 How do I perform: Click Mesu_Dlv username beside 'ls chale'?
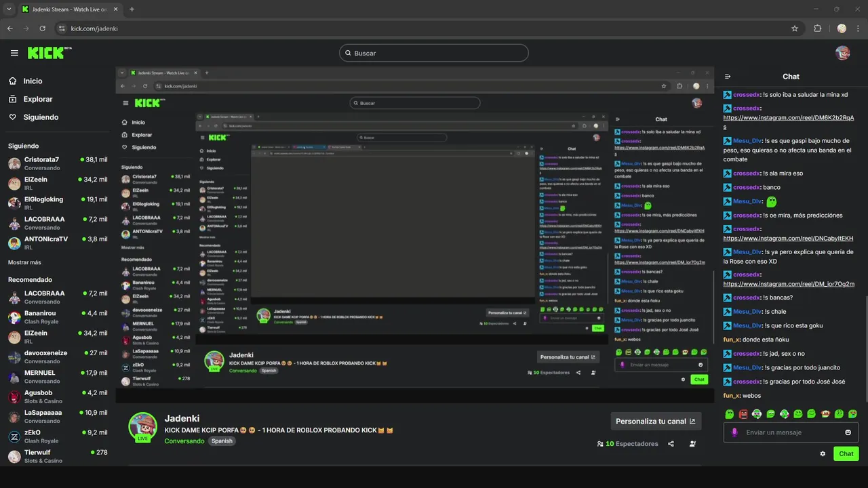click(747, 312)
